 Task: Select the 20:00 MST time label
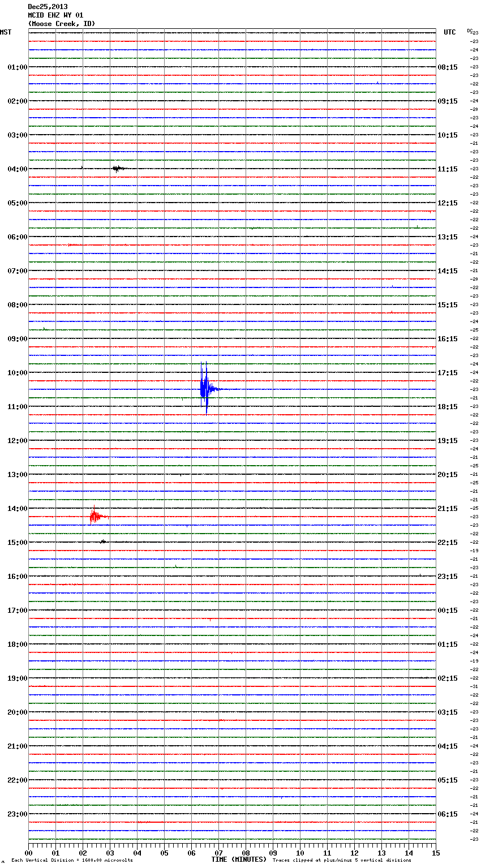click(17, 712)
